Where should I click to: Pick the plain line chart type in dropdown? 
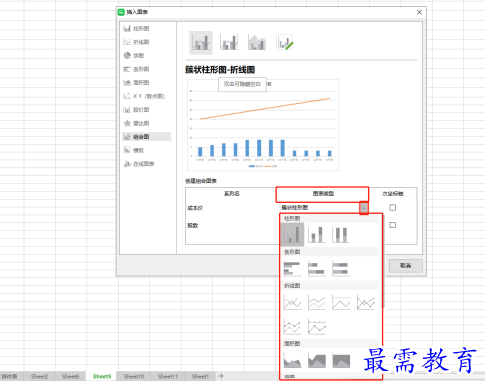point(292,302)
